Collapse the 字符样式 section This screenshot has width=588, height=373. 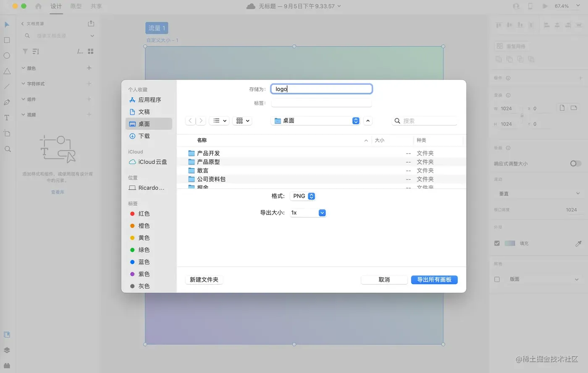point(24,83)
